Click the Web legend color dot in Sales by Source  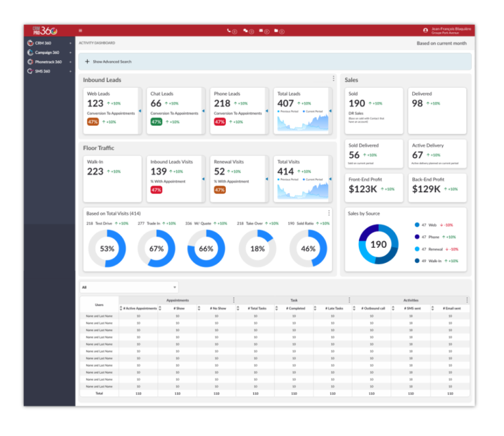(x=417, y=225)
